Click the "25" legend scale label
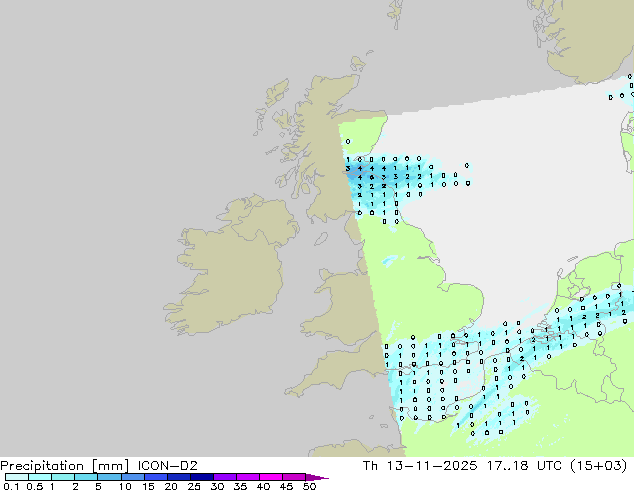The width and height of the screenshot is (634, 490). 194,486
